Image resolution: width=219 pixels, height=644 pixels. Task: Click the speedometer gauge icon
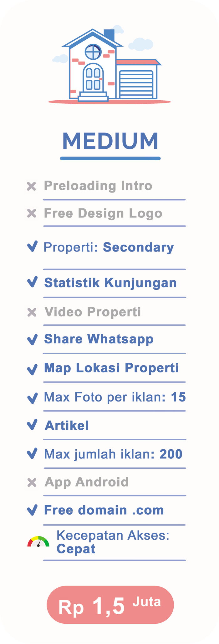point(38,542)
